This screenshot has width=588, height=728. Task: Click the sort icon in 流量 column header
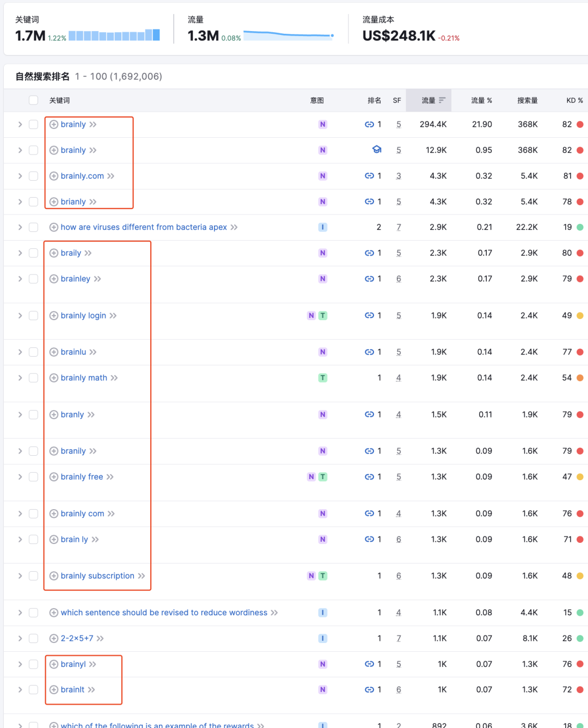click(442, 100)
